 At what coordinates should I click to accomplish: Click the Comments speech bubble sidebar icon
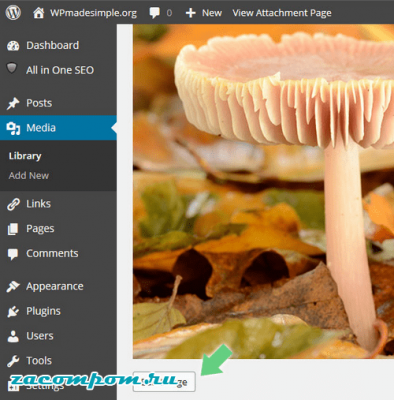pyautogui.click(x=13, y=254)
